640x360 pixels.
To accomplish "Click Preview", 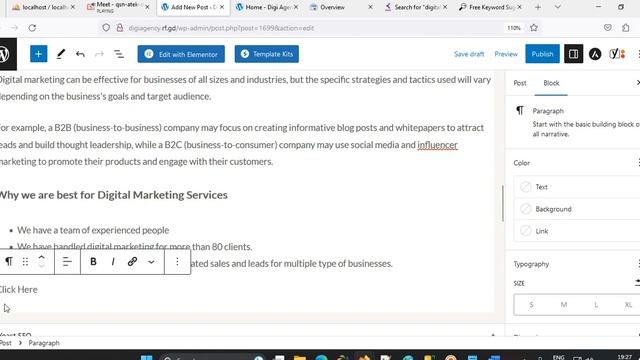I will (x=506, y=54).
